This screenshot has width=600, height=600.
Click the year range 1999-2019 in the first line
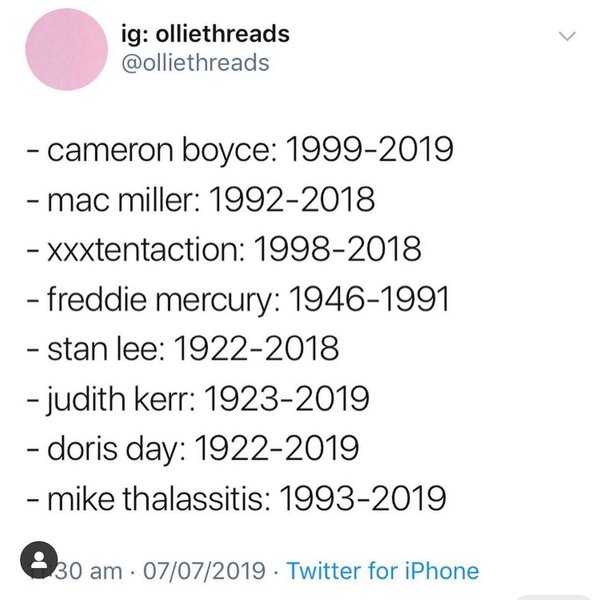(x=369, y=151)
